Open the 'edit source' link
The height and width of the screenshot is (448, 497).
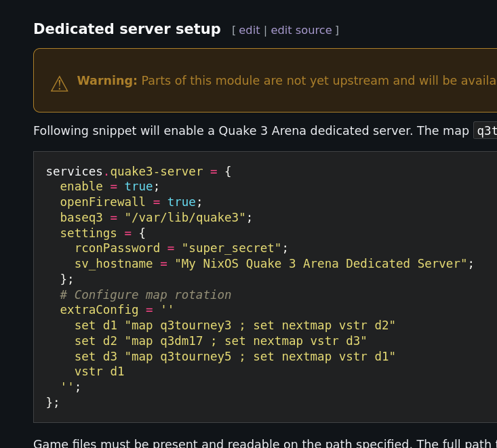point(301,30)
